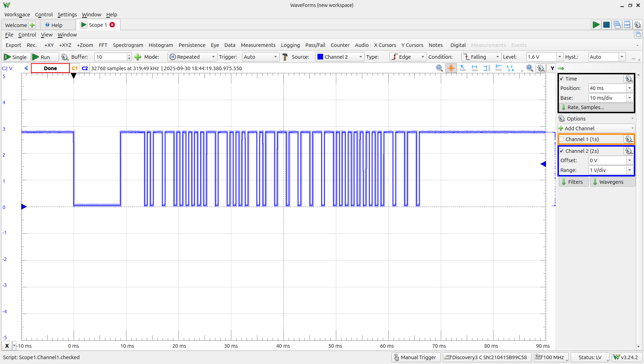This screenshot has height=364, width=644.
Task: Click the blue Channel 2 color swatch
Action: (320, 57)
